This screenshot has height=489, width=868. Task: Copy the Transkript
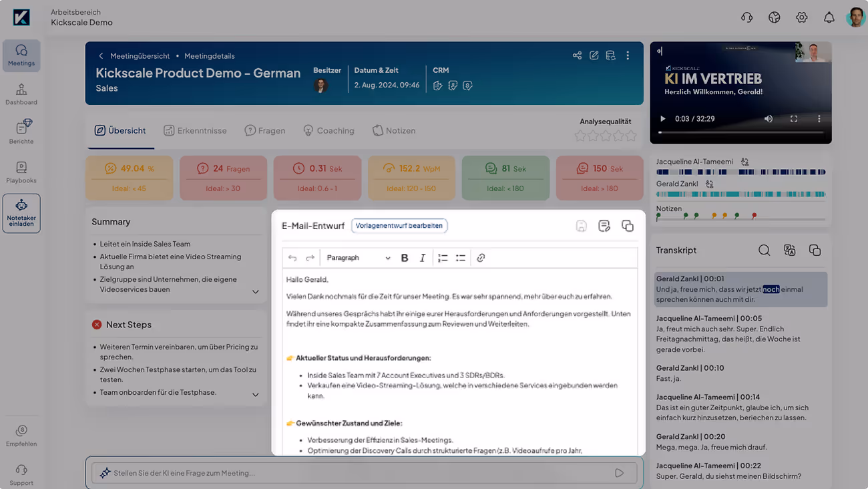[x=815, y=250]
